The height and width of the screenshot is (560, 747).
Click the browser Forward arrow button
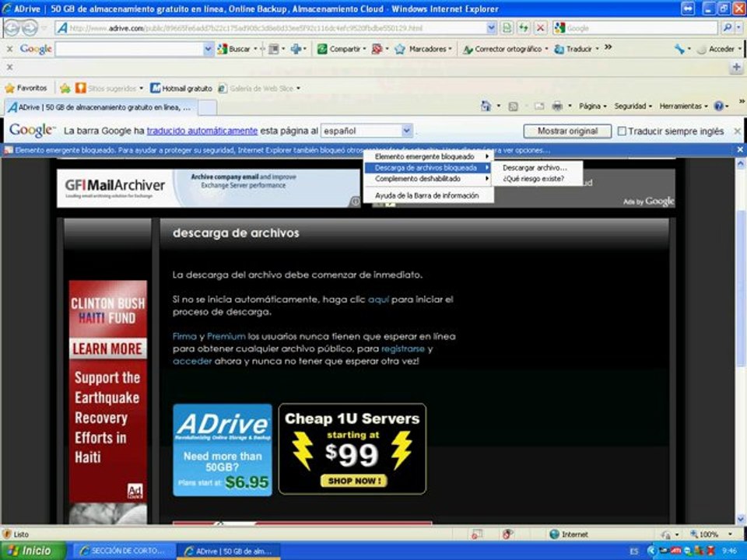point(30,28)
